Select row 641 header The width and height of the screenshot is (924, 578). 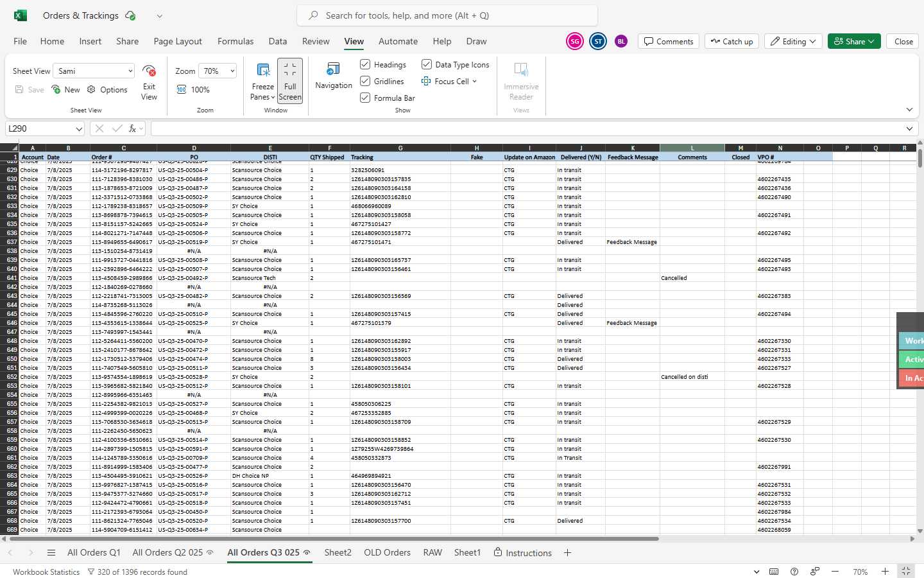10,278
